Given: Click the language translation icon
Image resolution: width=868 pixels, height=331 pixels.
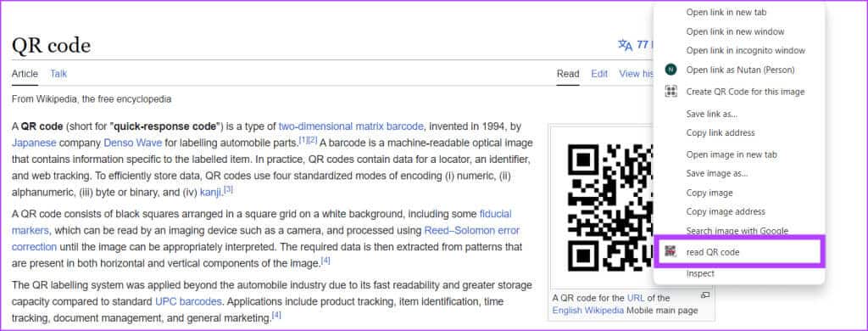Looking at the screenshot, I should click(x=626, y=45).
